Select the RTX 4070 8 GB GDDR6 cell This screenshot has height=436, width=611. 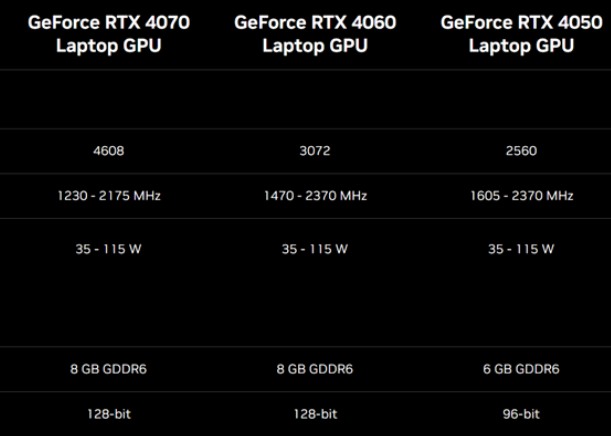coord(109,369)
